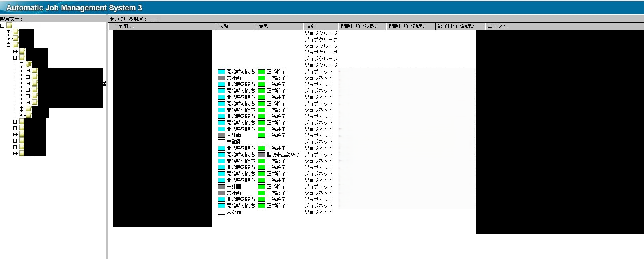The height and width of the screenshot is (259, 644).
Task: Expand the bottom-most node in the hierarchy tree
Action: pos(15,153)
